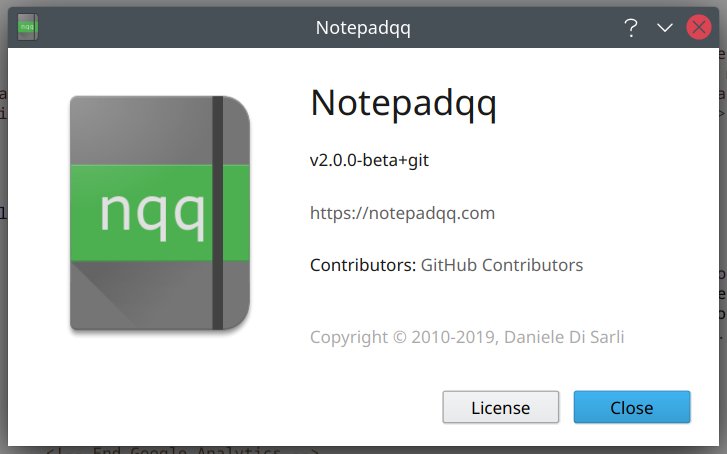Image resolution: width=727 pixels, height=454 pixels.
Task: Click the down-chevron title bar button
Action: coord(665,28)
